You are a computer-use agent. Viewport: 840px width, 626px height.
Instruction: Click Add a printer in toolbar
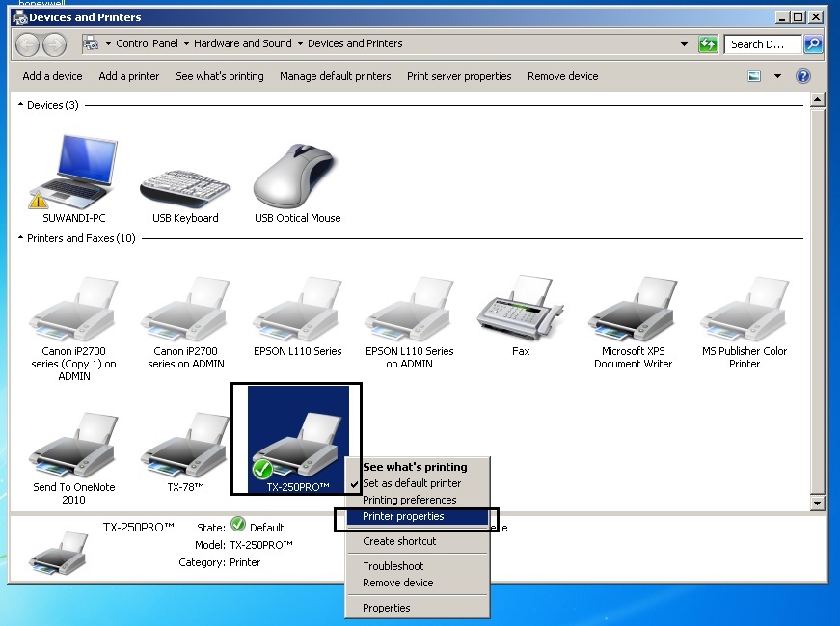click(129, 76)
